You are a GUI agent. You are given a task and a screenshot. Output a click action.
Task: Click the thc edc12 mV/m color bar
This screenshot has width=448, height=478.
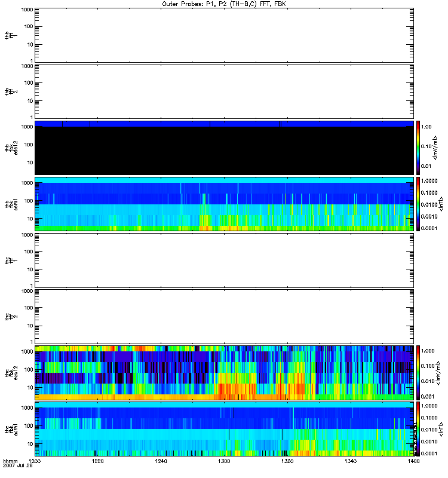tap(419, 372)
